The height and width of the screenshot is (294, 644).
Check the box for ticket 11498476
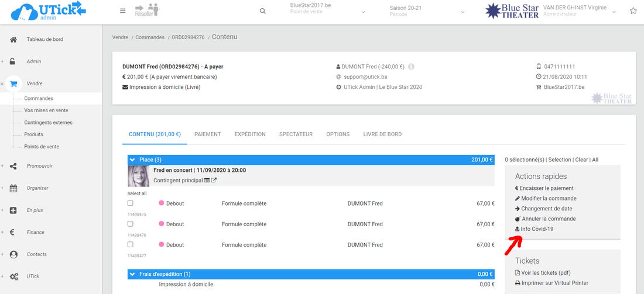tap(131, 224)
